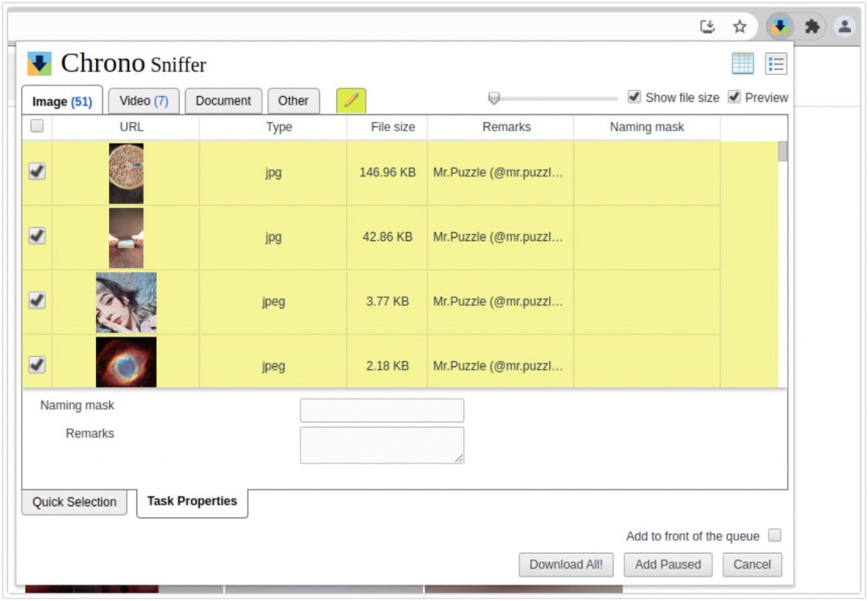Click the 3.77 KB file size cell
The width and height of the screenshot is (868, 601).
click(387, 302)
